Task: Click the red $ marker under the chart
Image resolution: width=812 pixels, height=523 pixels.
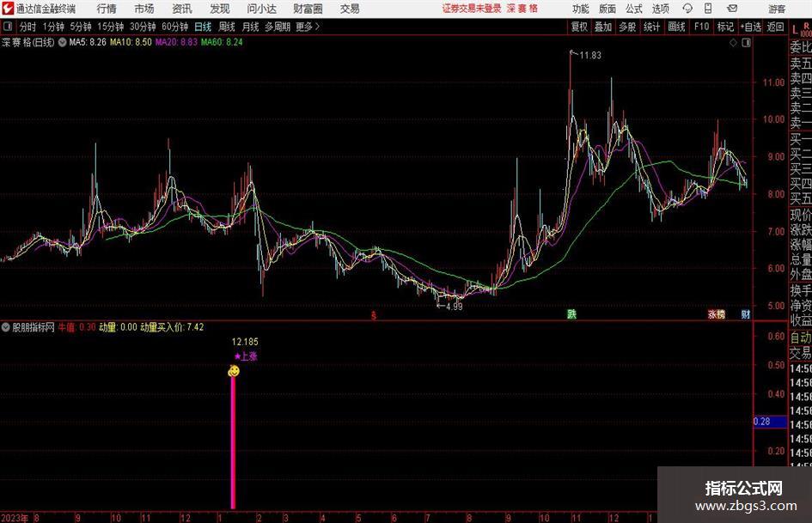Action: [x=374, y=315]
